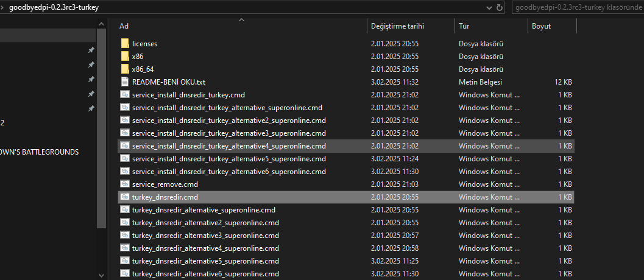The image size is (644, 280).
Task: Select the x86_64 folder name
Action: pos(143,69)
